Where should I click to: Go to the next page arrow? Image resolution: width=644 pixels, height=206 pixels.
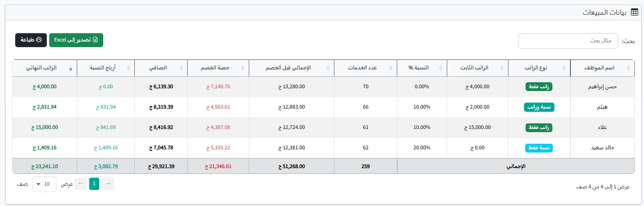point(80,184)
